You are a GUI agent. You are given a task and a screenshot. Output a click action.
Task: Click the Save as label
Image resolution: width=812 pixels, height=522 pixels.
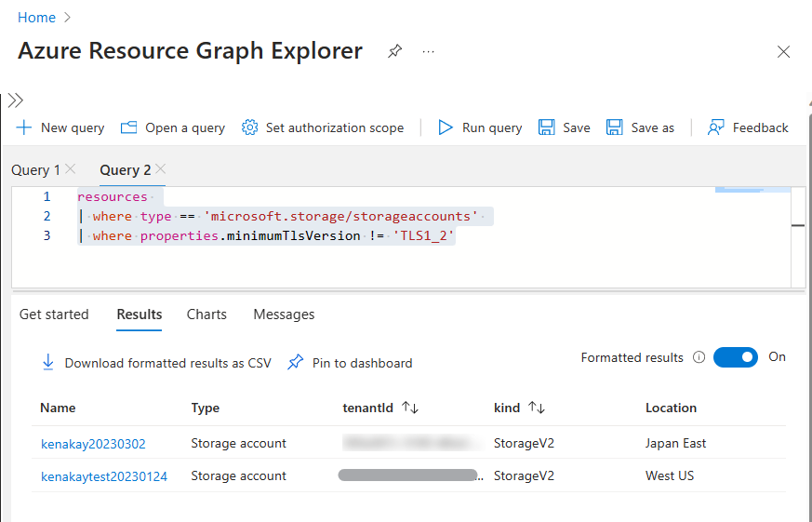point(653,127)
